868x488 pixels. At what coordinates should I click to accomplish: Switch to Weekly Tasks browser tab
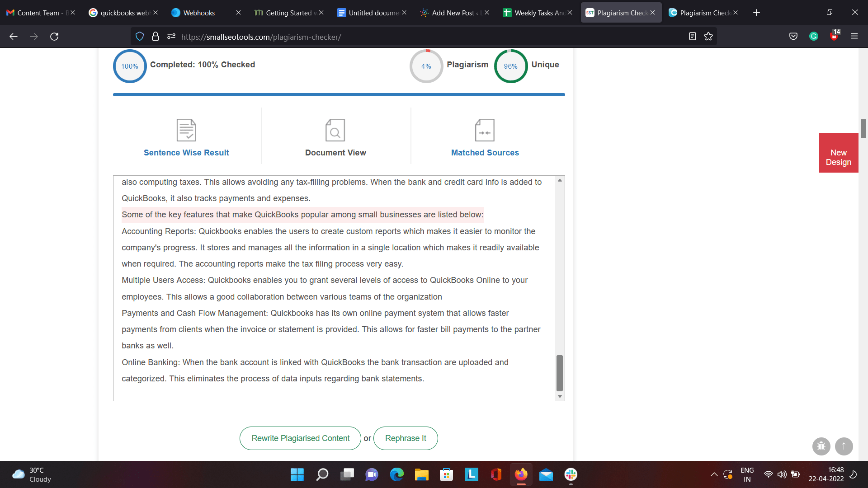[x=537, y=13]
